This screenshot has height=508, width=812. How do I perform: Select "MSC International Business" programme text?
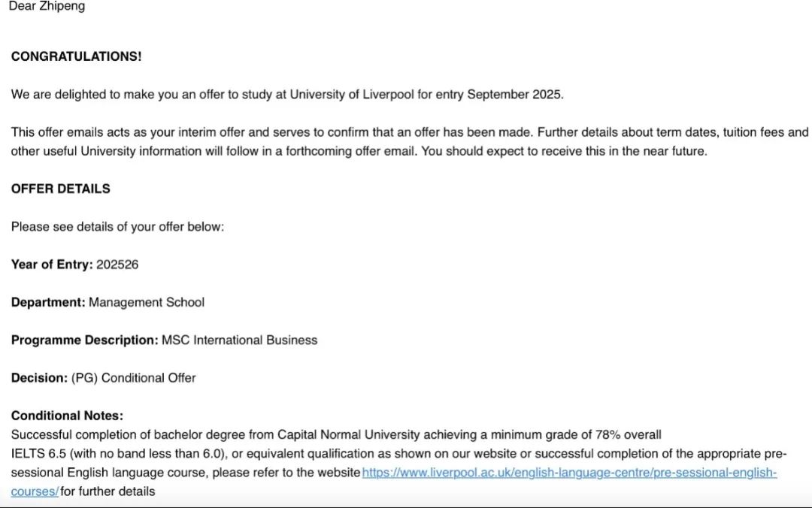coord(240,340)
